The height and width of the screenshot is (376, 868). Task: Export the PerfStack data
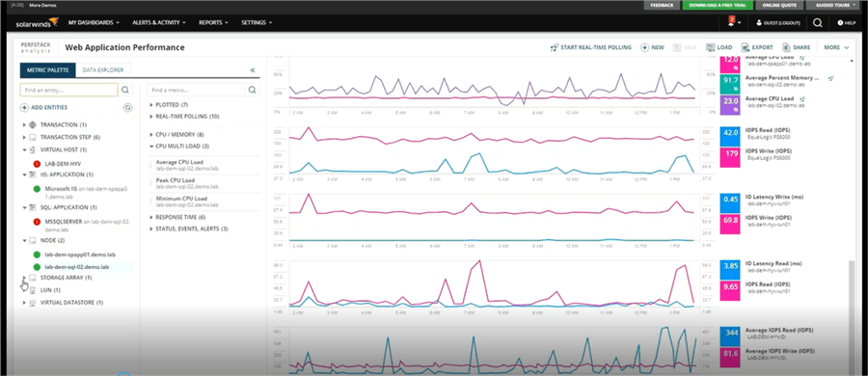(757, 47)
